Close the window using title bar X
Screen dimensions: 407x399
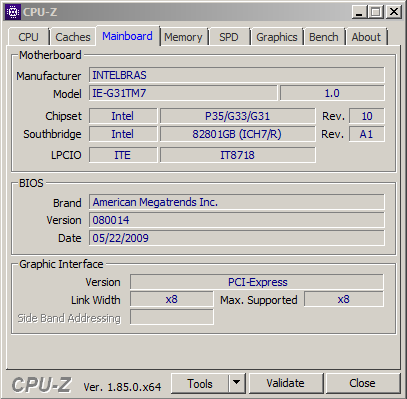pyautogui.click(x=394, y=12)
